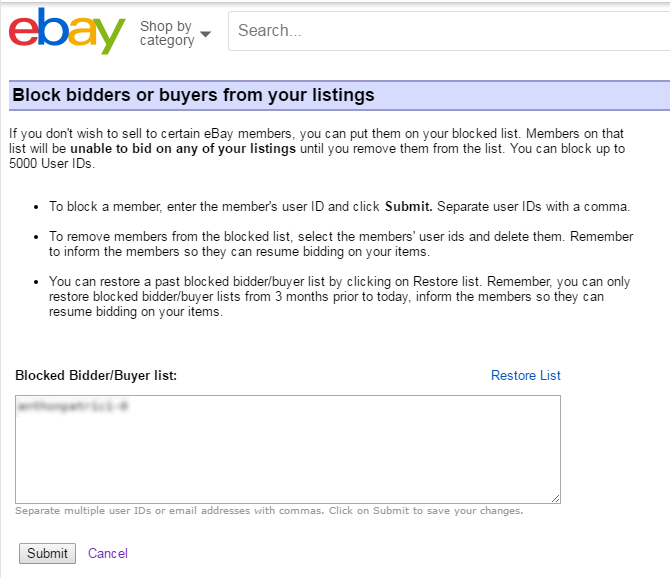Screen dimensions: 670x578
Task: Click the helper text under the textarea
Action: pos(269,511)
